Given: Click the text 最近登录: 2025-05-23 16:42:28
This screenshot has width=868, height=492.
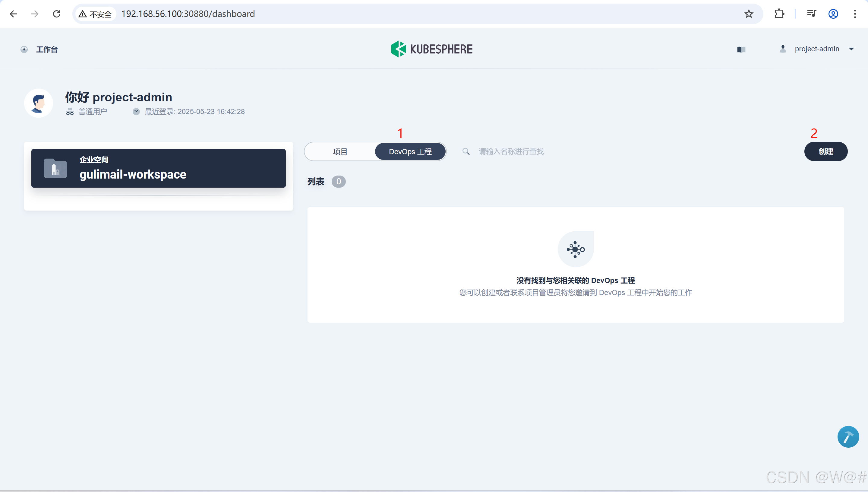Looking at the screenshot, I should point(194,112).
